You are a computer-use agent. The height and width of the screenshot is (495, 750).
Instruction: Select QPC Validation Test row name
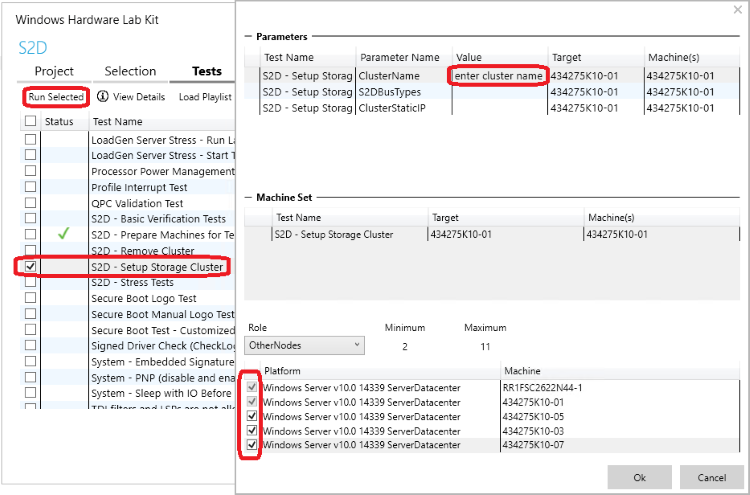(137, 203)
